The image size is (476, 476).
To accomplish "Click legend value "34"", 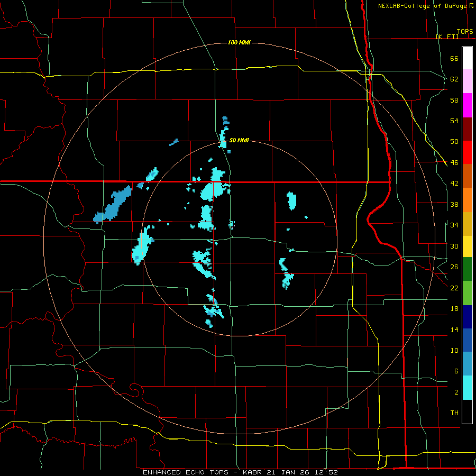I will pos(454,225).
